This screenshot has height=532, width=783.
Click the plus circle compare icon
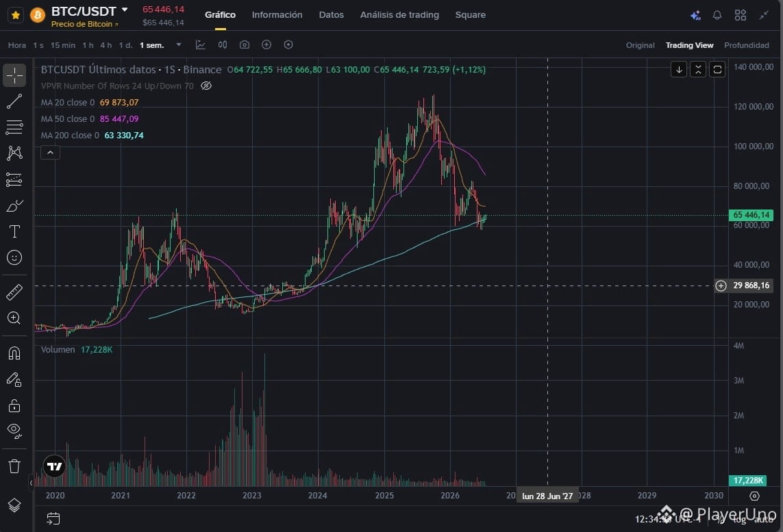pyautogui.click(x=266, y=45)
